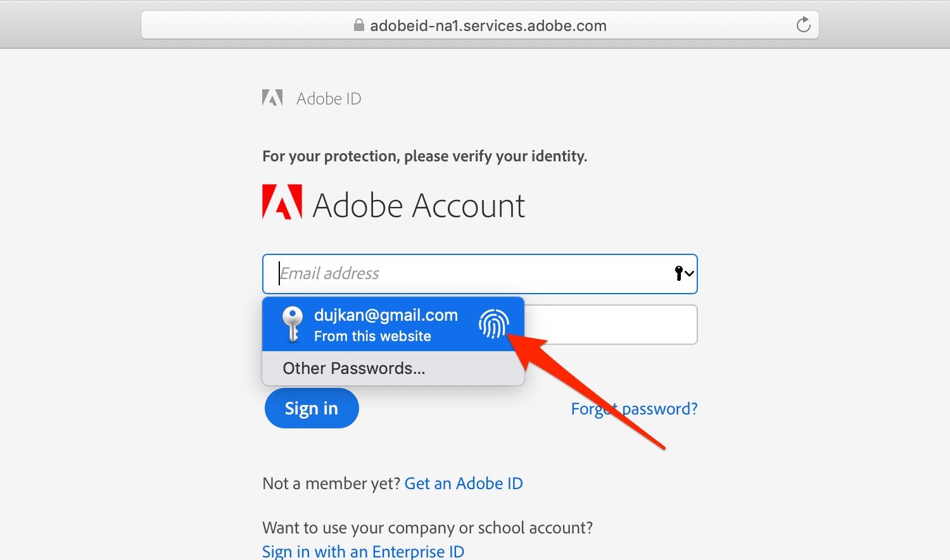Click the password field behind the autofill popup
This screenshot has height=560, width=950.
coord(611,325)
